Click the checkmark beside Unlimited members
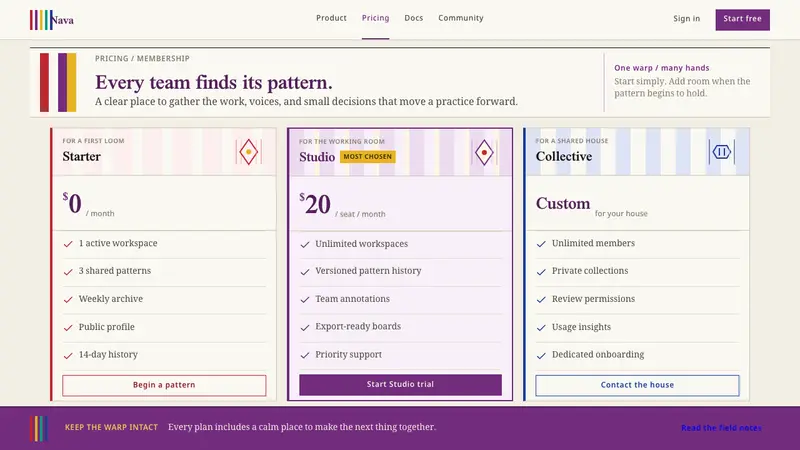The height and width of the screenshot is (450, 800). click(x=541, y=244)
